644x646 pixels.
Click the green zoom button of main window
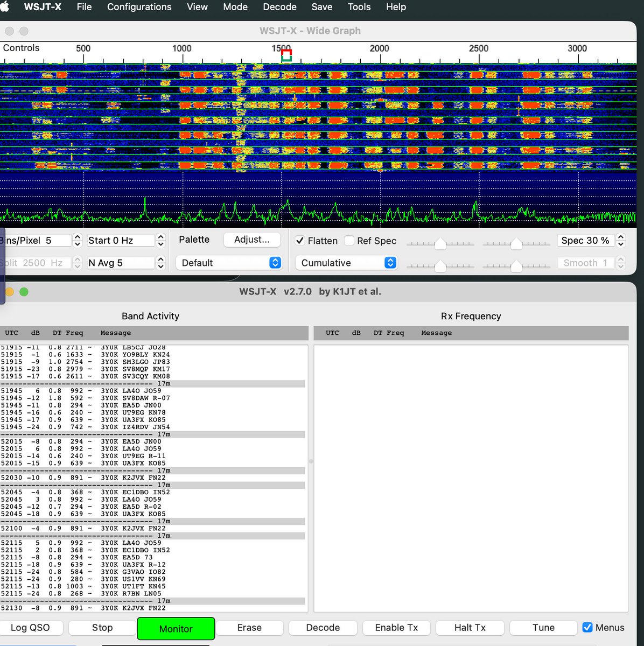[x=24, y=292]
